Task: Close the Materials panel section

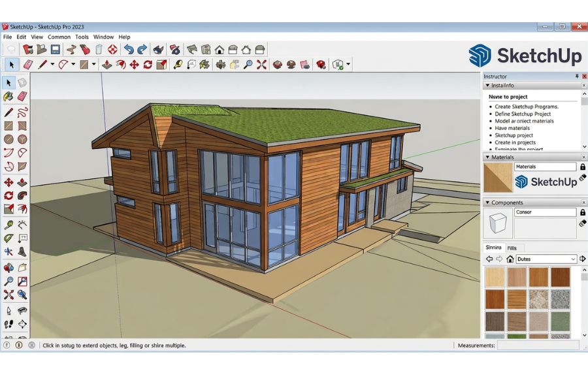Action: 584,157
